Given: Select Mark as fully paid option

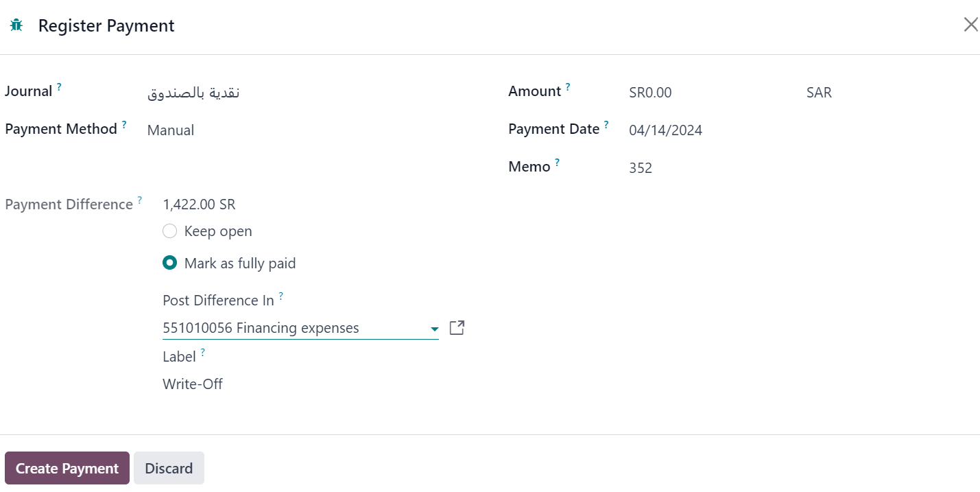Looking at the screenshot, I should point(170,263).
